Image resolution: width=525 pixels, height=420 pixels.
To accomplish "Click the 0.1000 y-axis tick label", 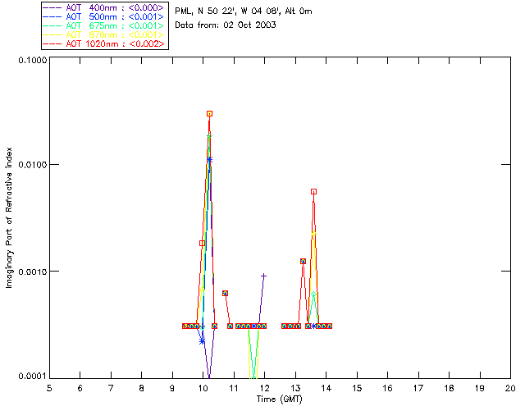I will click(x=33, y=60).
